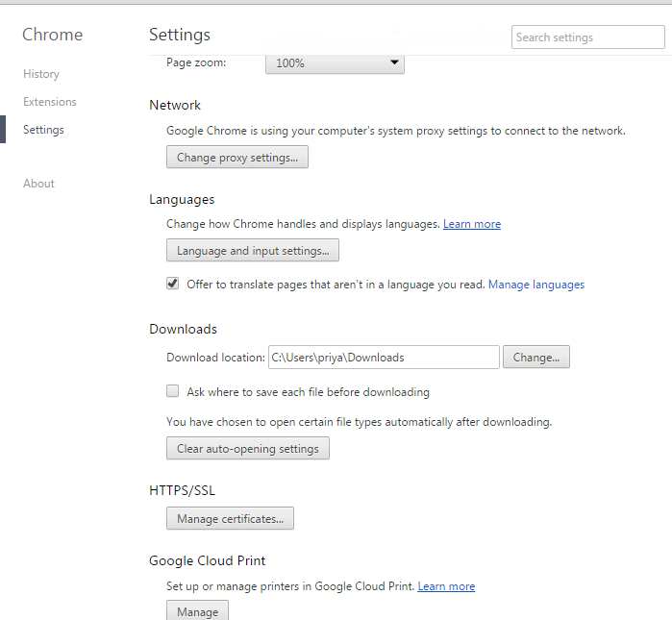
Task: Open Learn more link for Cloud Print
Action: [446, 586]
